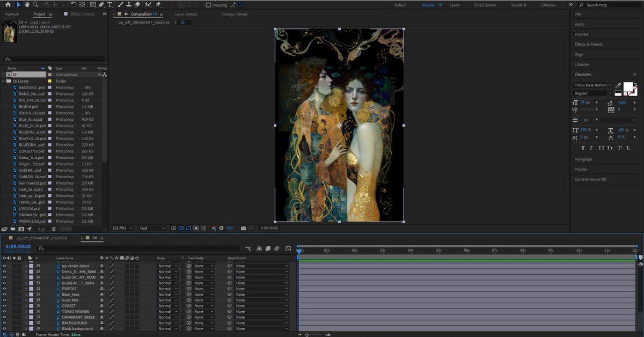Click the white fill color swatch
Screen dimensions: 644x337
tap(627, 87)
